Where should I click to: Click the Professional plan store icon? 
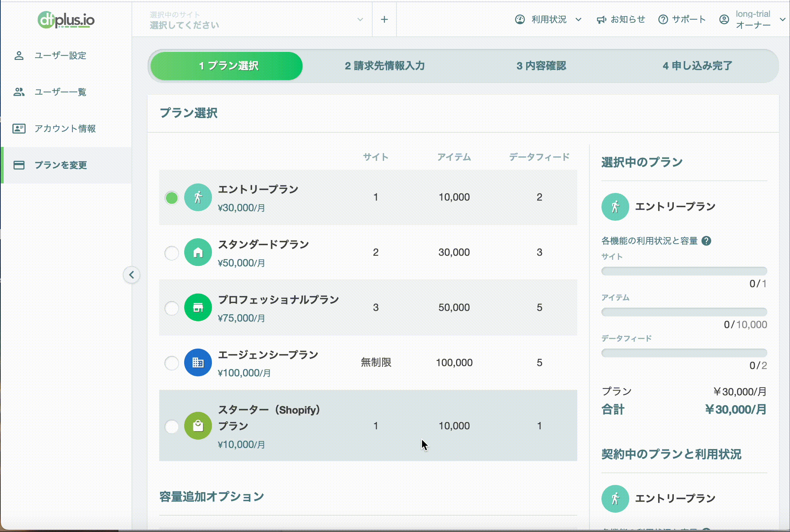point(198,307)
